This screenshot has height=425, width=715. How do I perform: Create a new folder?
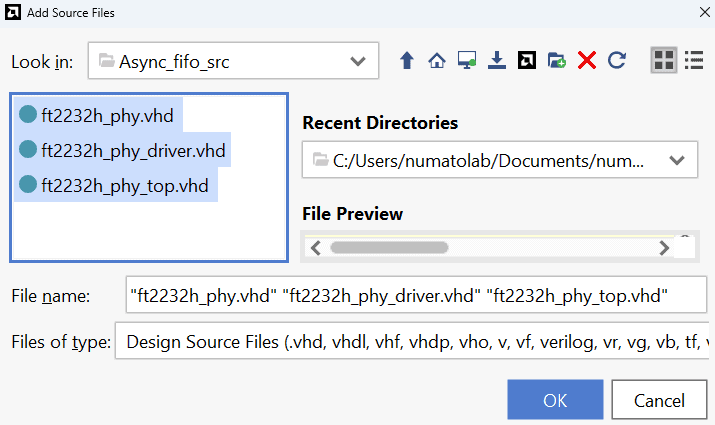click(x=557, y=61)
